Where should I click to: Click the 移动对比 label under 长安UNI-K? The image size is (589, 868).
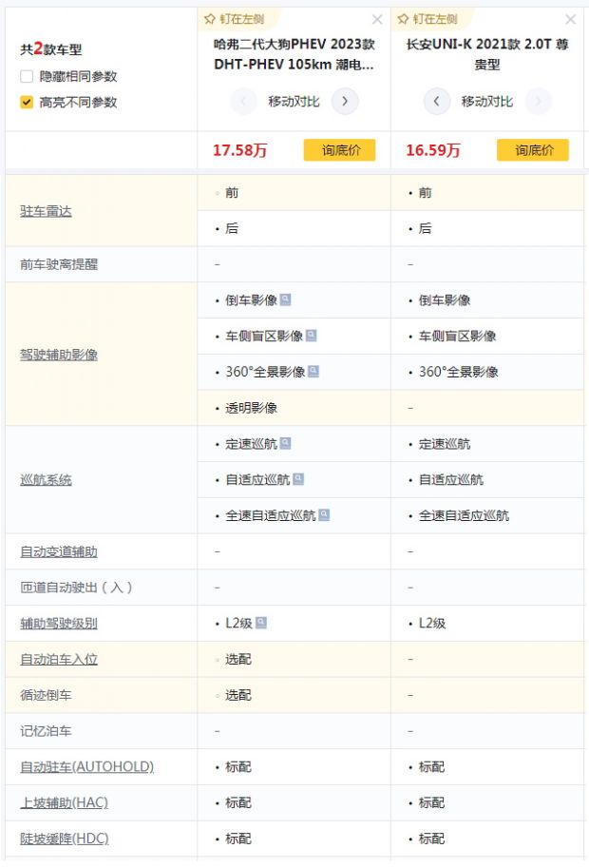click(487, 102)
